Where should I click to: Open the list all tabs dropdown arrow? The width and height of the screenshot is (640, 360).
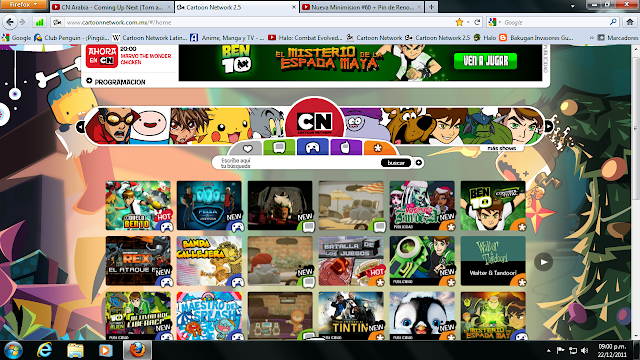click(x=572, y=7)
